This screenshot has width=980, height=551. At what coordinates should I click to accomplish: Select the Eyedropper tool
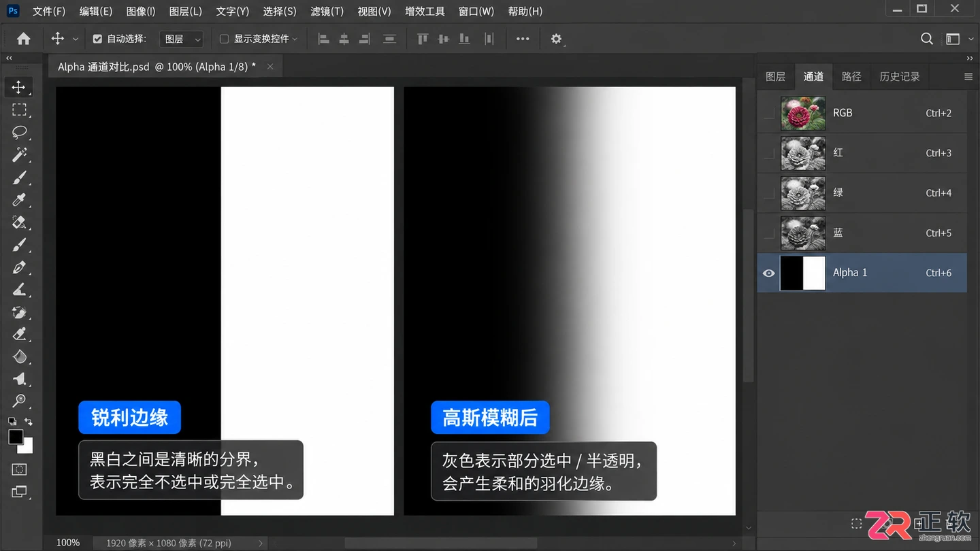(x=19, y=200)
